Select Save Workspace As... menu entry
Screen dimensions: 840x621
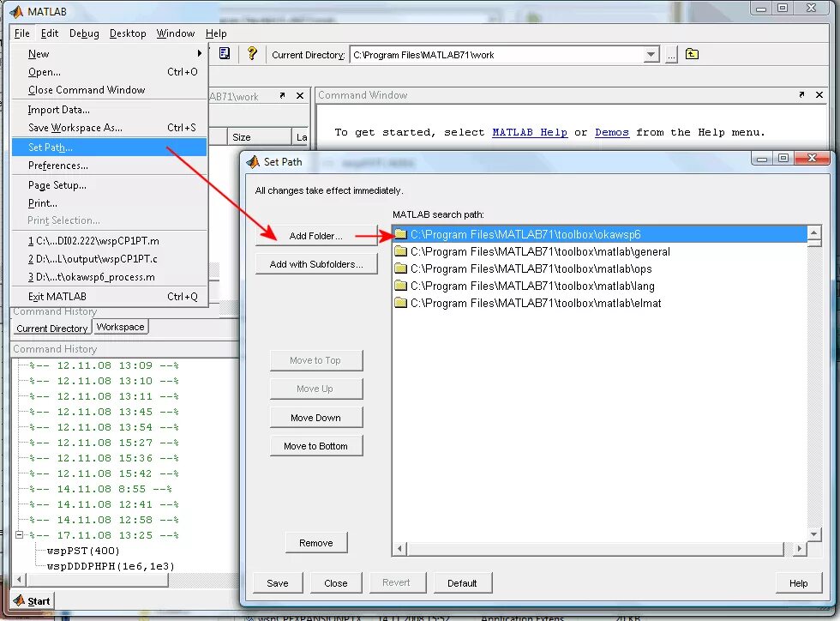110,128
